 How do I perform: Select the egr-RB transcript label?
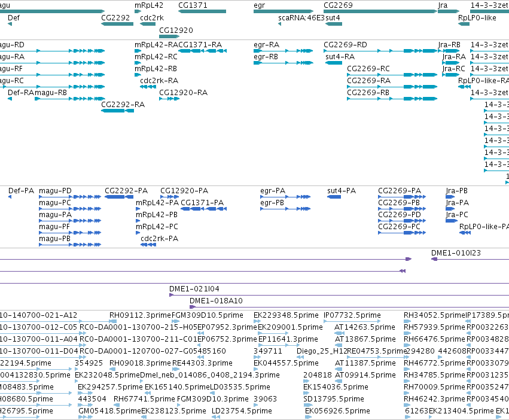click(x=266, y=56)
